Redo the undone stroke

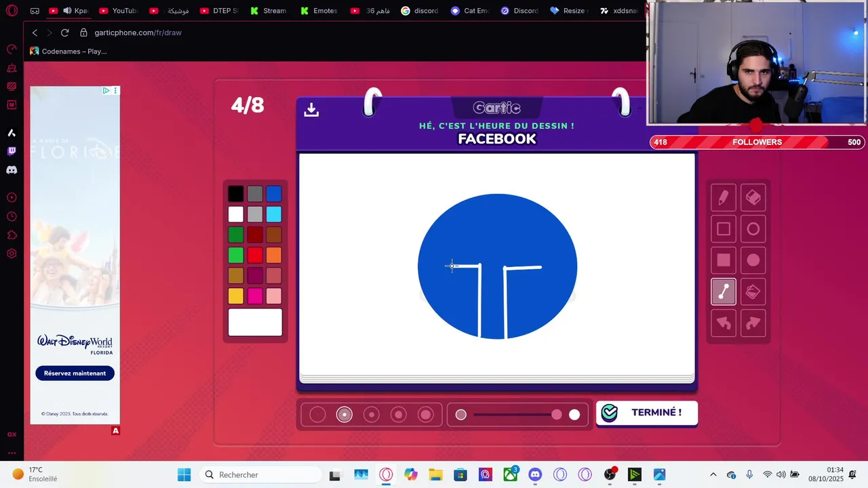coord(753,323)
